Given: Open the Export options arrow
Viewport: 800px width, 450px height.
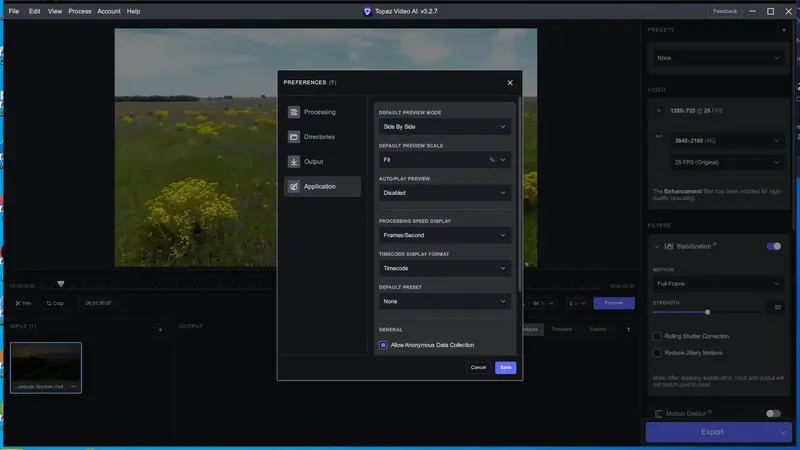Looking at the screenshot, I should pos(783,432).
